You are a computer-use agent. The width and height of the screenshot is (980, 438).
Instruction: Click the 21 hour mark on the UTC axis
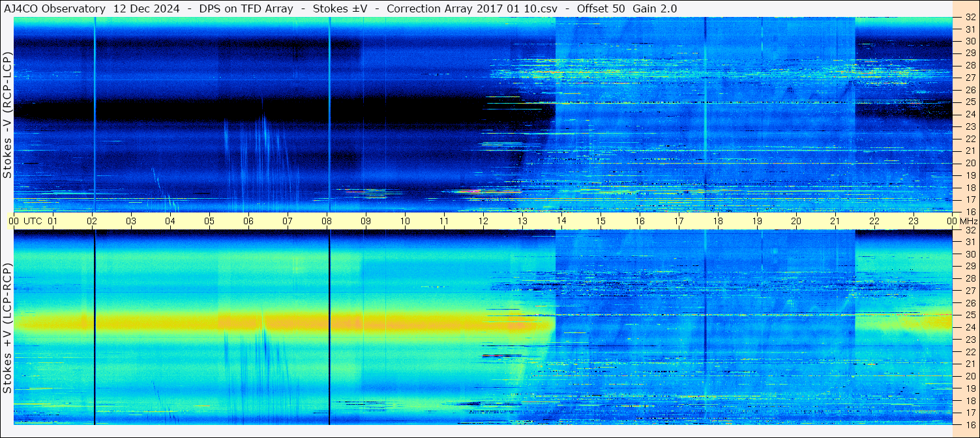point(835,221)
